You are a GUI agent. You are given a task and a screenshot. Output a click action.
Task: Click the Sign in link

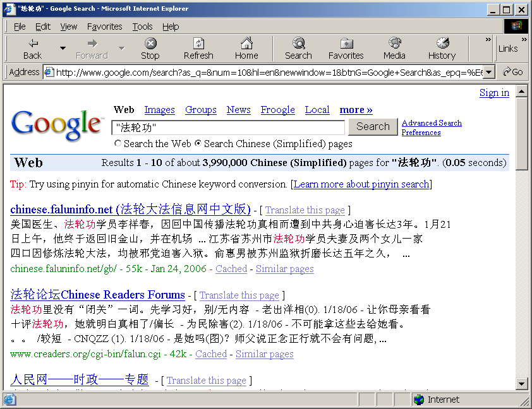(x=494, y=93)
